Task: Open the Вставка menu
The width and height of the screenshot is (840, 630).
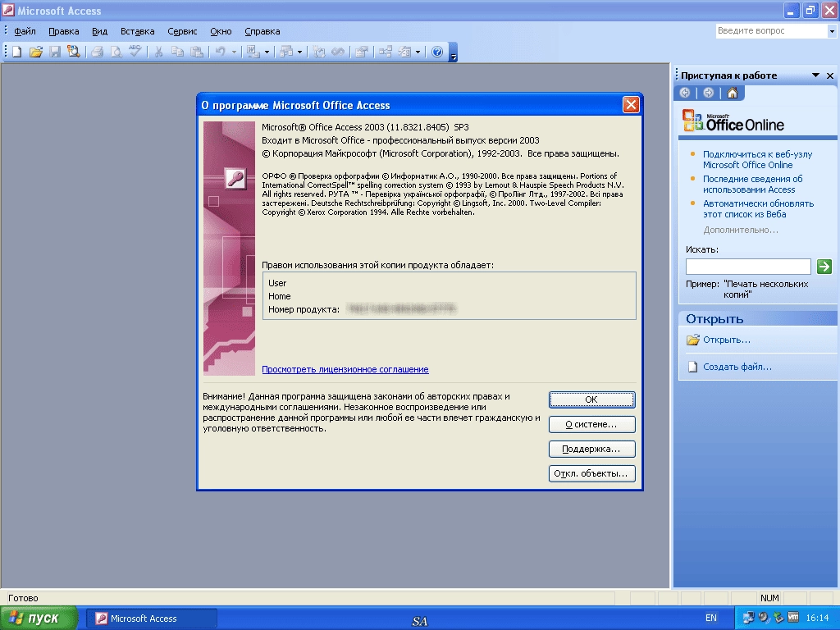Action: click(x=137, y=31)
